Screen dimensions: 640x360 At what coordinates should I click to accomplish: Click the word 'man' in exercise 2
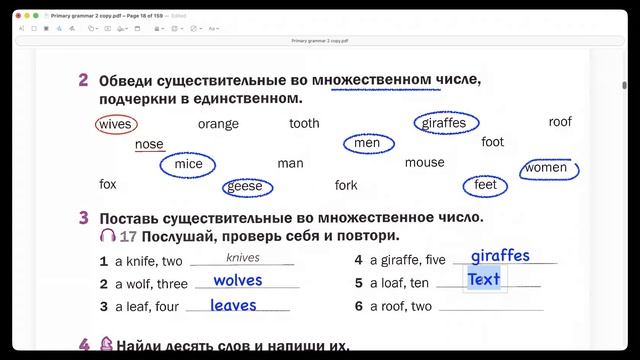point(290,163)
